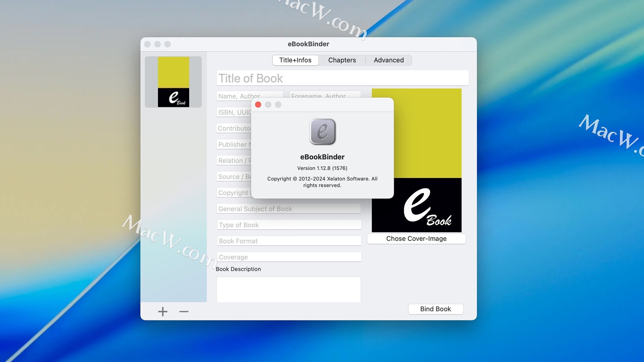Click the eBookBinder name in About dialog
Image resolution: width=644 pixels, height=362 pixels.
pyautogui.click(x=322, y=157)
